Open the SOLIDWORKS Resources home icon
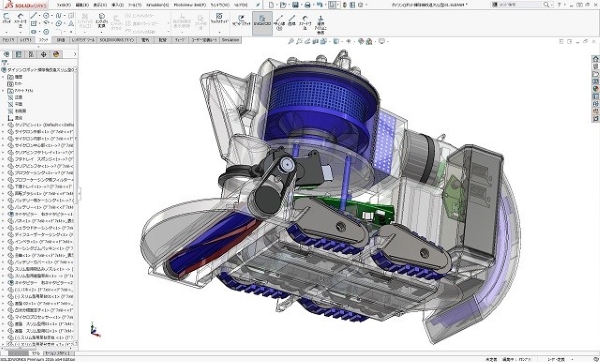The height and width of the screenshot is (362, 600). click(595, 59)
